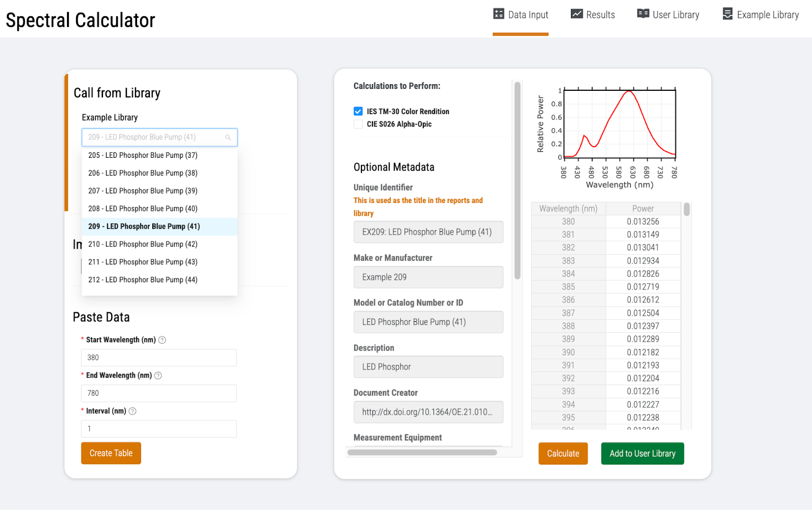Click the User Library book icon
Viewport: 812px width, 510px height.
tap(643, 14)
